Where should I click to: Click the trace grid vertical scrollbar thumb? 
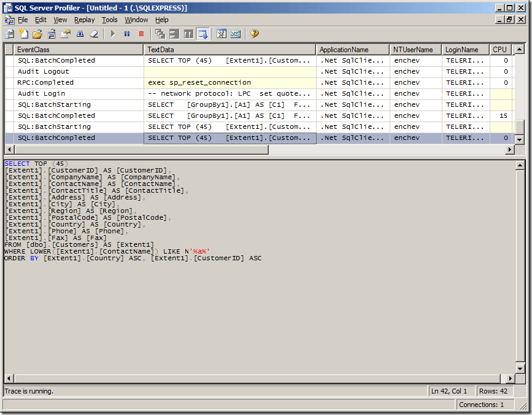coord(519,128)
